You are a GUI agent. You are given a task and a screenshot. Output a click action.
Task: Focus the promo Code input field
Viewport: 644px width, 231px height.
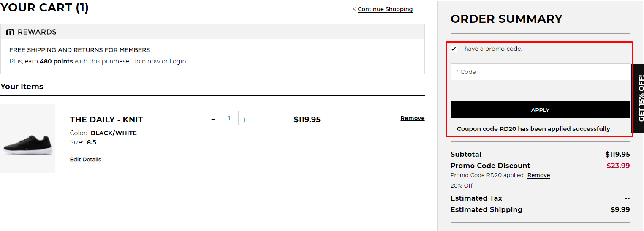pyautogui.click(x=540, y=72)
